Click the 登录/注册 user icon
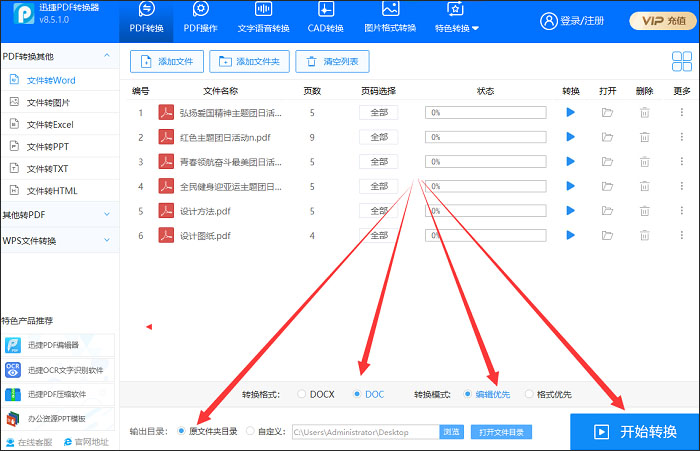The image size is (700, 451). (549, 21)
